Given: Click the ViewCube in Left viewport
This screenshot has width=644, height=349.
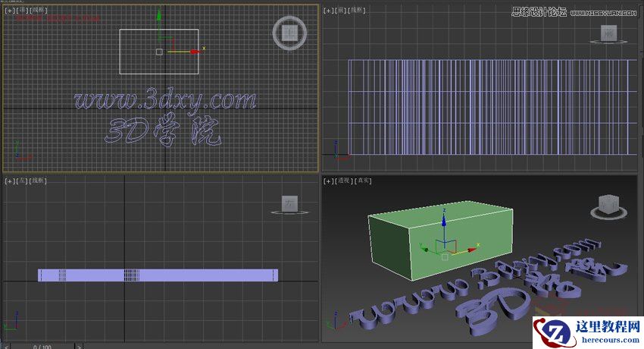Looking at the screenshot, I should pyautogui.click(x=289, y=203).
